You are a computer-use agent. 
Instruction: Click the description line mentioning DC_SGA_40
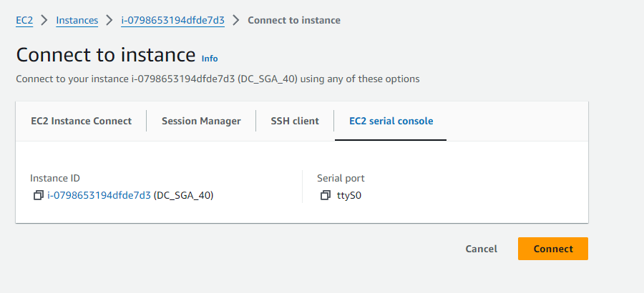coord(218,79)
